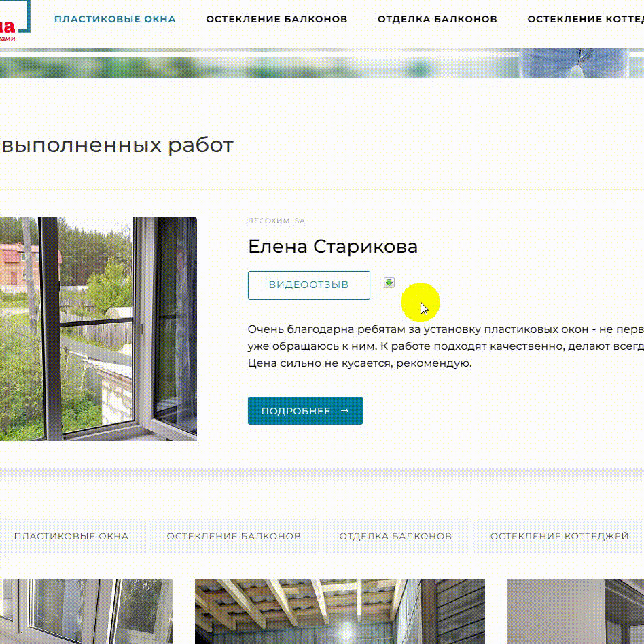644x644 pixels.
Task: Click the Елена Старикова review heading
Action: pos(333,247)
